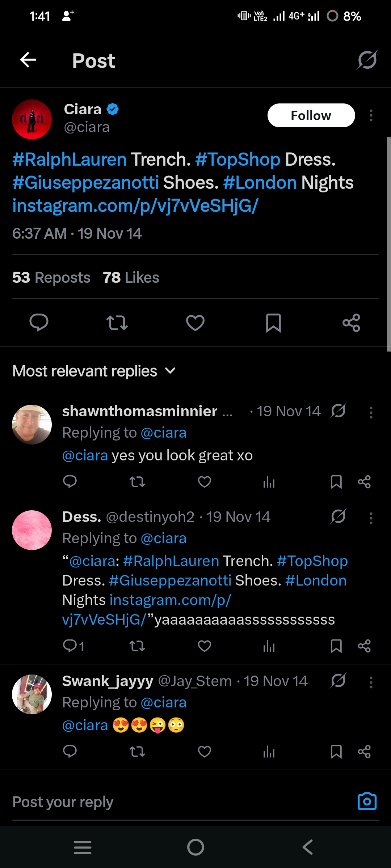The height and width of the screenshot is (868, 391).
Task: View the 78 Likes list
Action: [131, 278]
